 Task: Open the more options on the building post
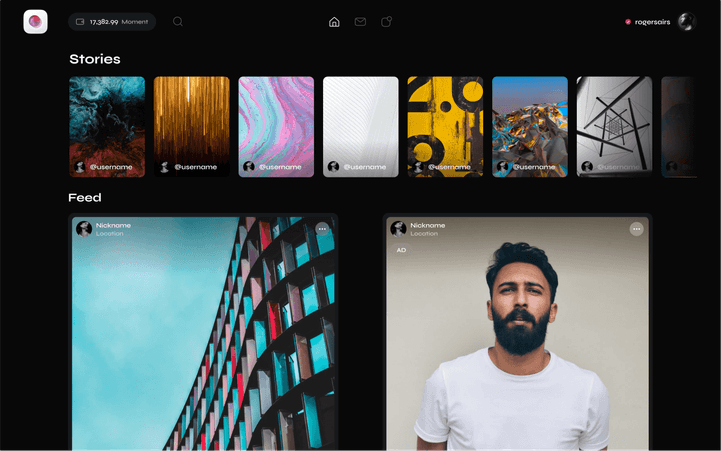(322, 229)
